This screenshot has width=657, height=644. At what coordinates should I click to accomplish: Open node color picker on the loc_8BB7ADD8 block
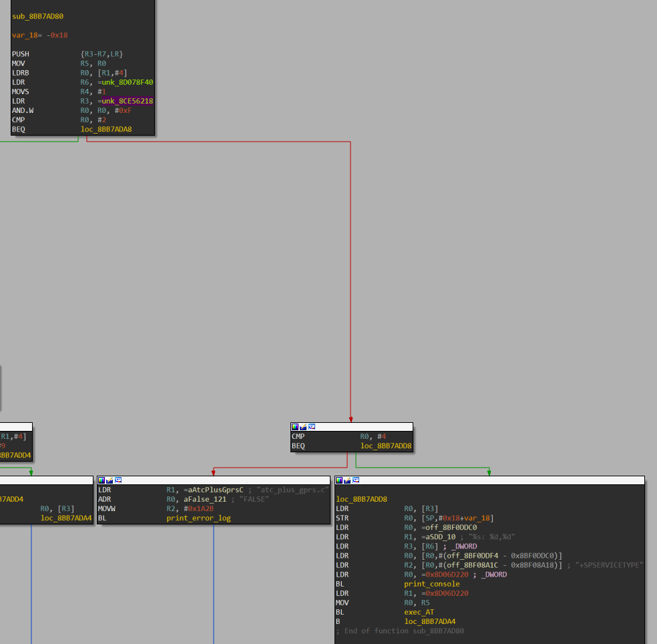(339, 480)
